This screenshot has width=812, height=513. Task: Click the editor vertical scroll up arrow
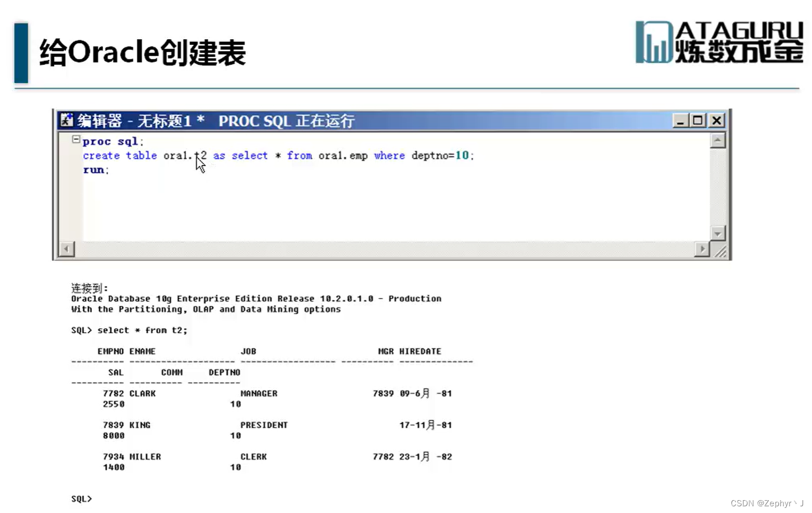717,140
